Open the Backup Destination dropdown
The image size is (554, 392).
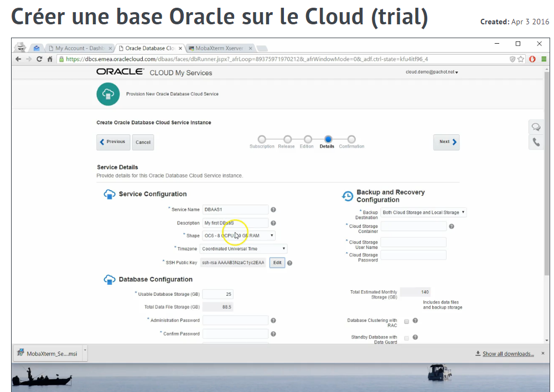click(464, 212)
